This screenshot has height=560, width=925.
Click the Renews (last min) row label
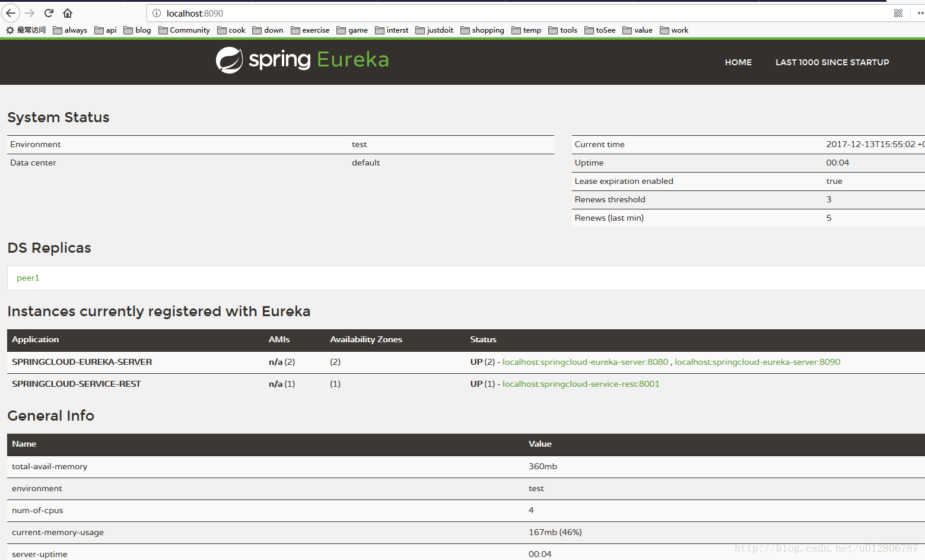(609, 218)
